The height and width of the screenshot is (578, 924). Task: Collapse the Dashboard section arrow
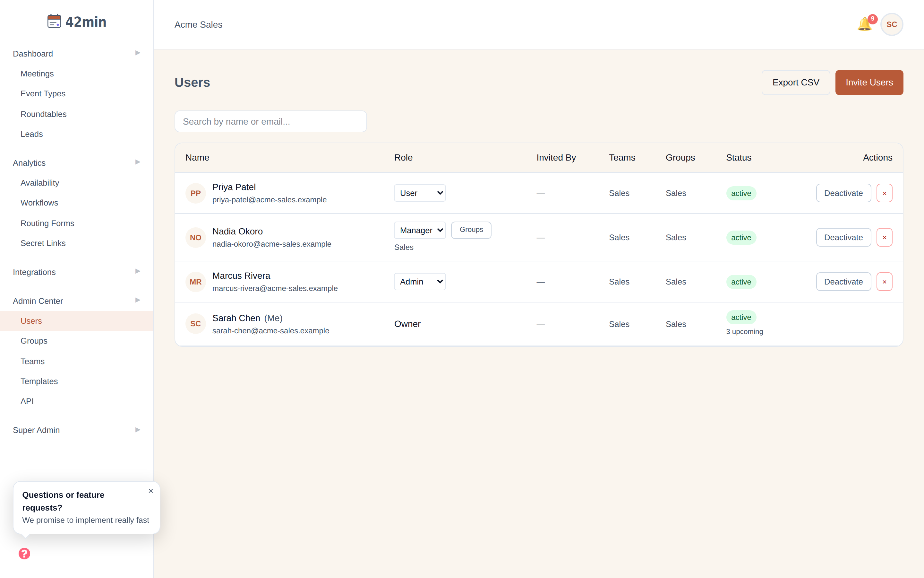[138, 53]
